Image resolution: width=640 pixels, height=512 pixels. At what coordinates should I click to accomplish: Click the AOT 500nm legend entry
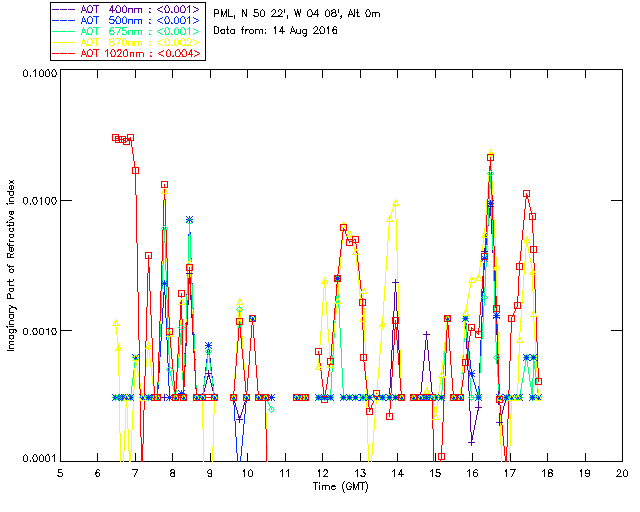coord(126,20)
